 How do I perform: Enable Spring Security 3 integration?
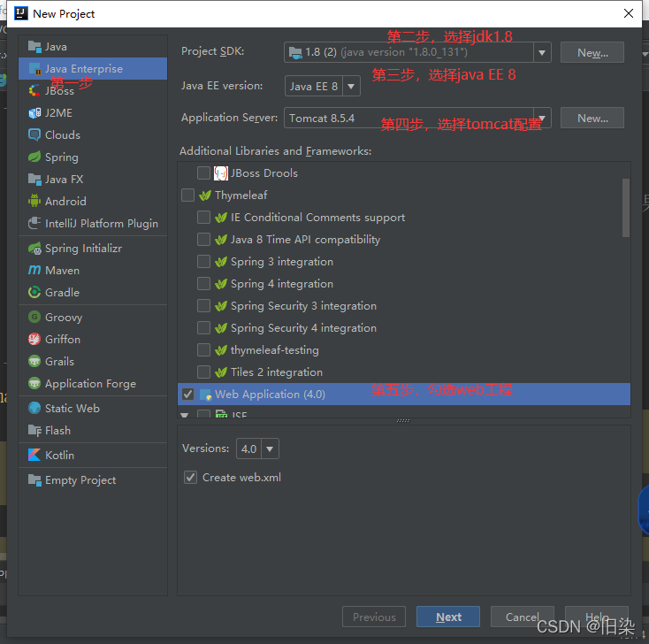203,306
